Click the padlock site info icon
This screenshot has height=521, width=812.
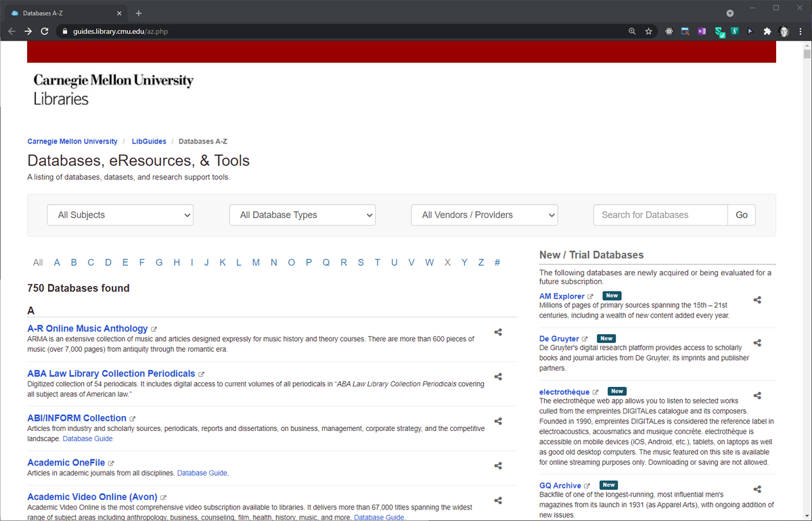click(x=64, y=31)
